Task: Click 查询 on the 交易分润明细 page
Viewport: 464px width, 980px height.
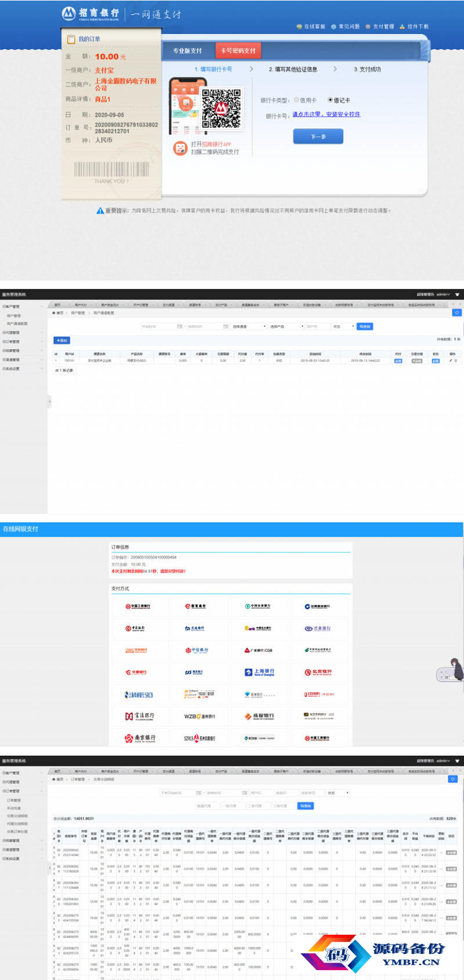Action: pyautogui.click(x=306, y=806)
